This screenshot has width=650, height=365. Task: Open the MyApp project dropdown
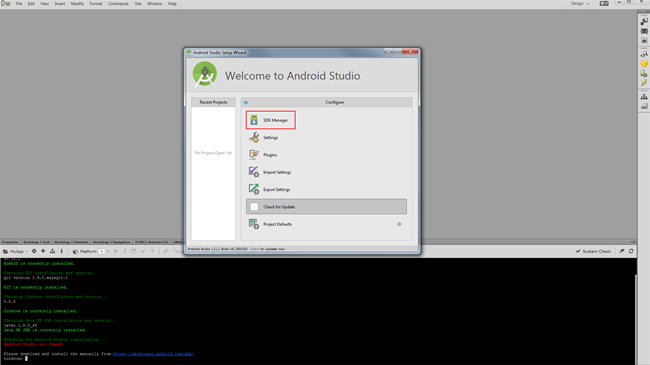pyautogui.click(x=15, y=251)
